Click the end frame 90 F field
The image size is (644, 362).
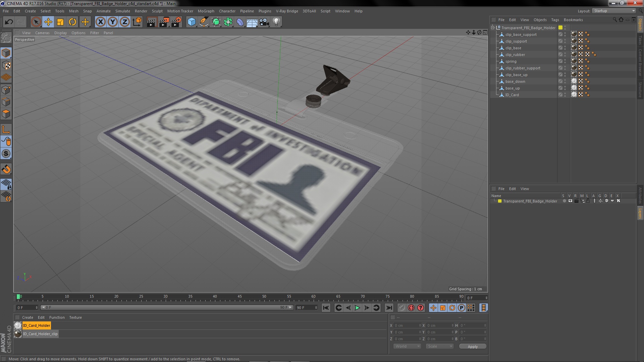pyautogui.click(x=306, y=307)
